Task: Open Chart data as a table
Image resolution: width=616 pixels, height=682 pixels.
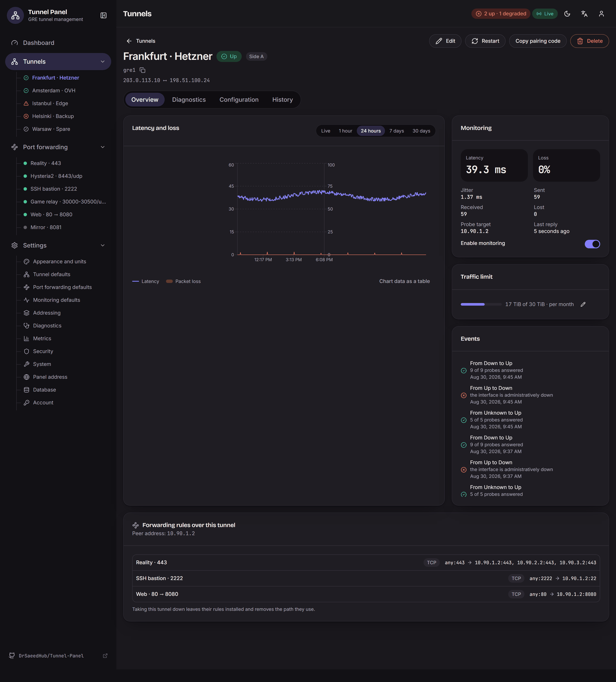Action: (x=404, y=281)
